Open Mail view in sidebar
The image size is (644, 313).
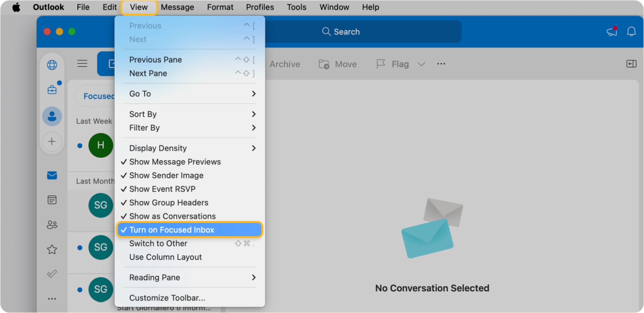click(52, 175)
